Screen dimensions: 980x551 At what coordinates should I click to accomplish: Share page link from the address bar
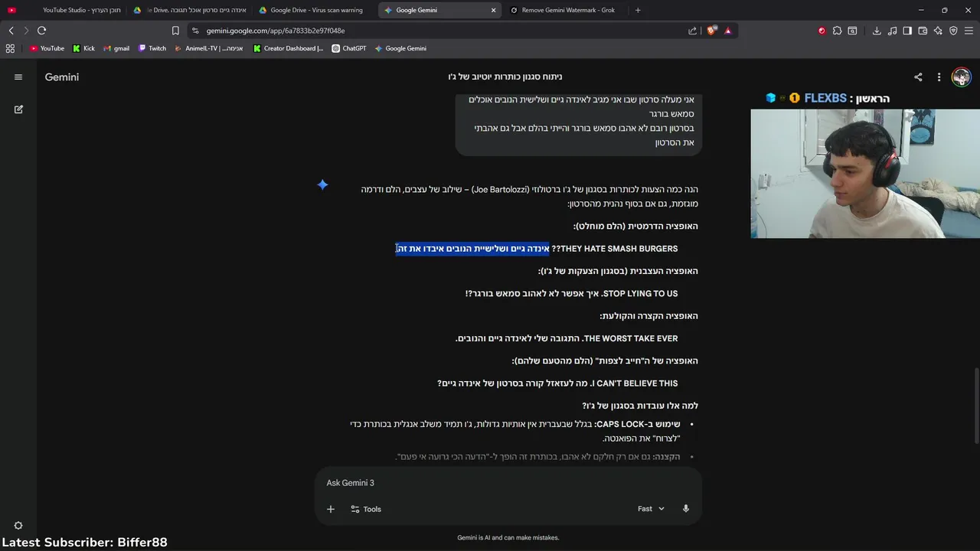coord(693,31)
